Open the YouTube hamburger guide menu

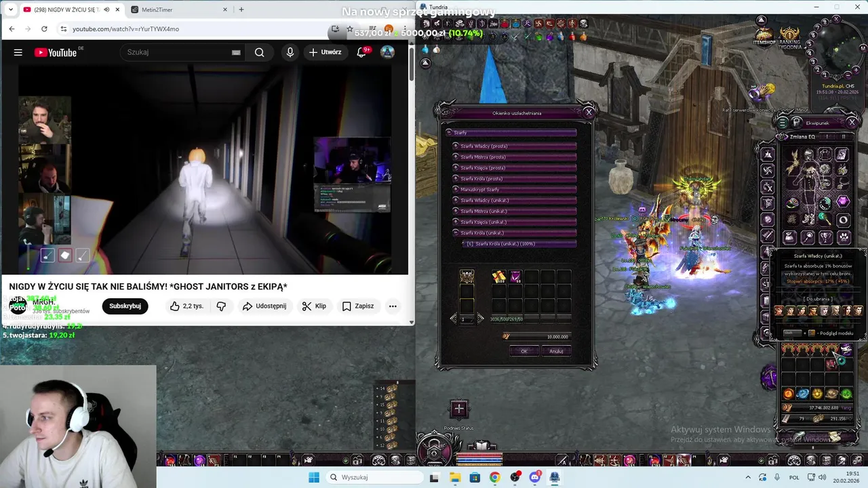point(18,52)
